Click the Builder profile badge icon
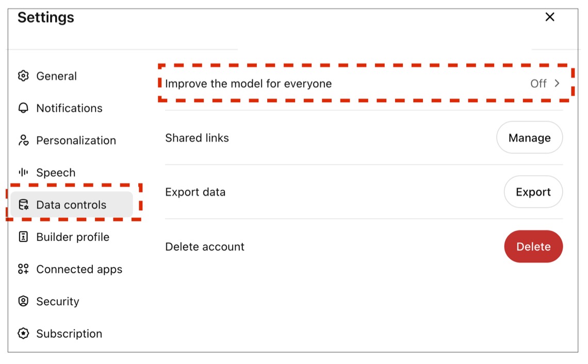 click(23, 237)
